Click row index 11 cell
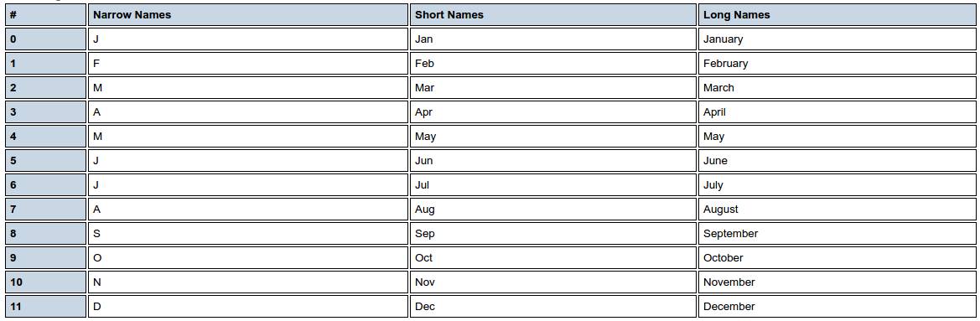 coord(45,307)
